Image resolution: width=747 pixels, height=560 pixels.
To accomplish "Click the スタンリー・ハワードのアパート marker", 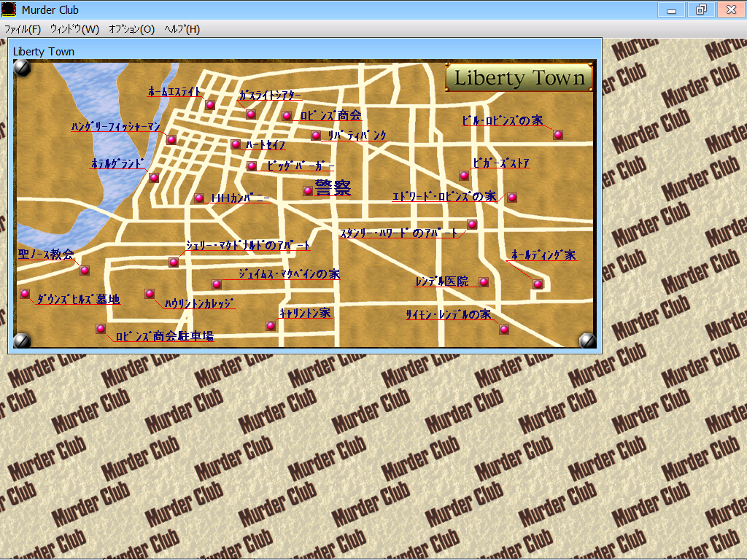I will click(472, 225).
